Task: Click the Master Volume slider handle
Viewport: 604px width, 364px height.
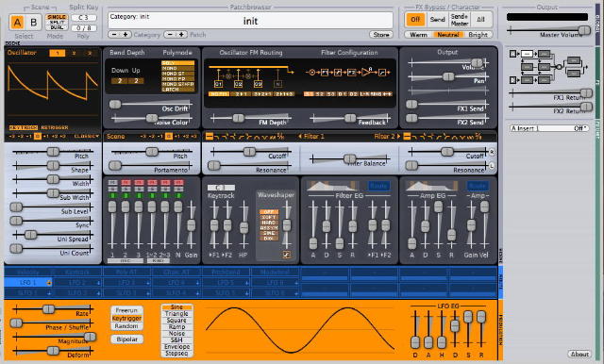Action: click(x=584, y=30)
